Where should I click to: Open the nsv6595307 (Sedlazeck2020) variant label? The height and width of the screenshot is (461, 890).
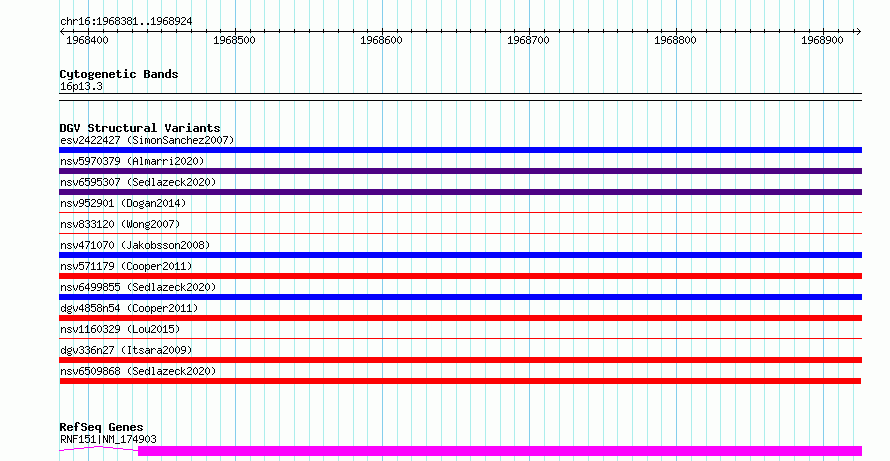pos(138,182)
